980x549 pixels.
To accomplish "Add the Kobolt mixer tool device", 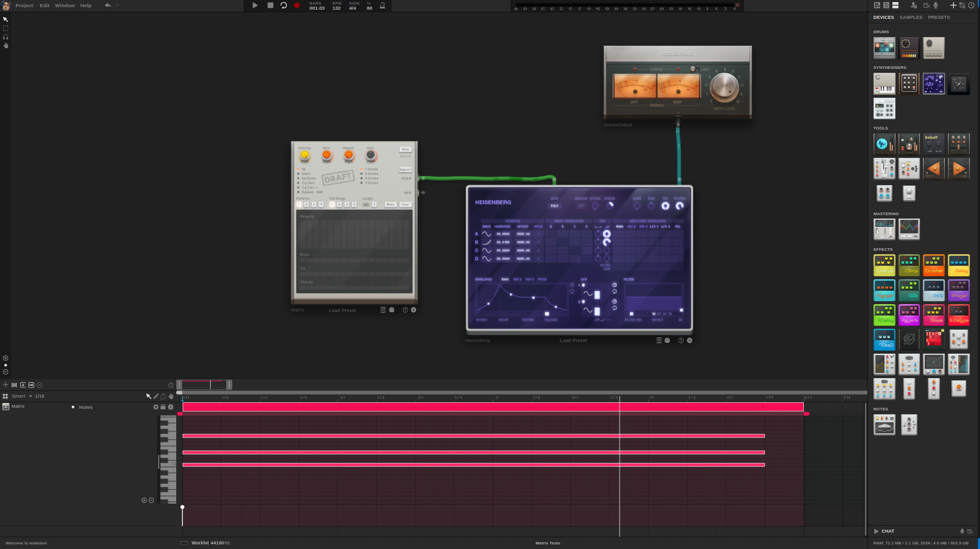I will click(934, 144).
